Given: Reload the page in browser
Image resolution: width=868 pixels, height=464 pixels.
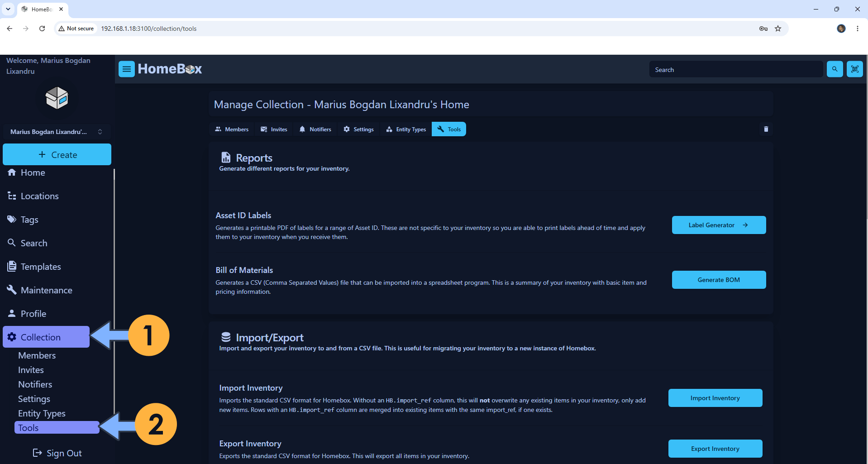Looking at the screenshot, I should pos(42,29).
